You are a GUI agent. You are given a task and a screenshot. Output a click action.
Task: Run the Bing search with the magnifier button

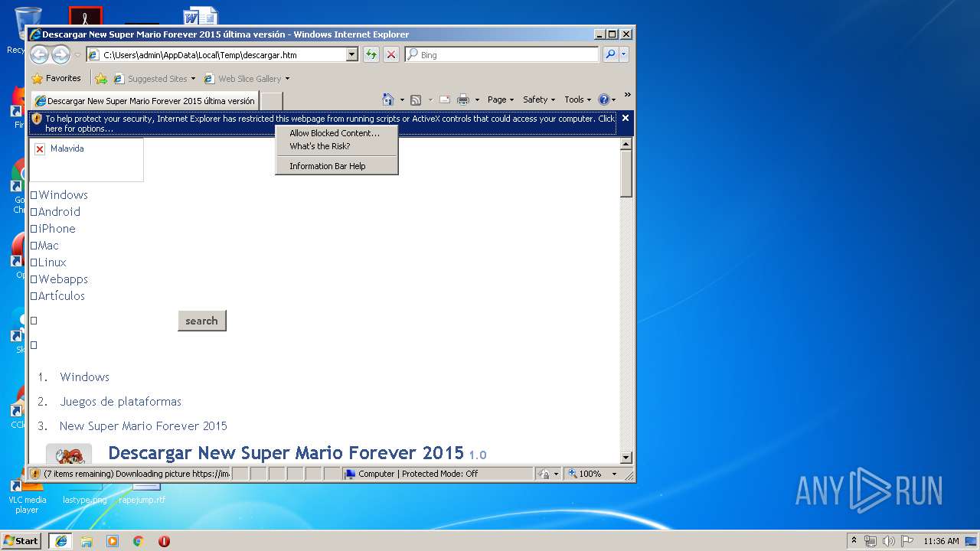click(610, 54)
